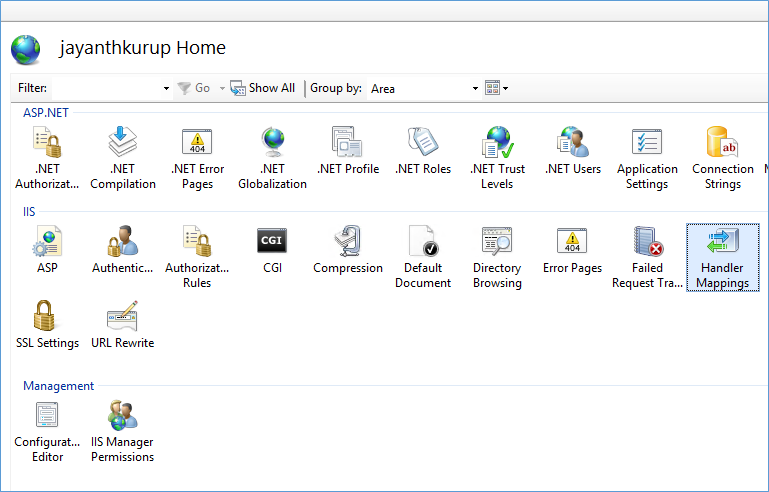
Task: Open the Configuration Editor
Action: [x=47, y=431]
